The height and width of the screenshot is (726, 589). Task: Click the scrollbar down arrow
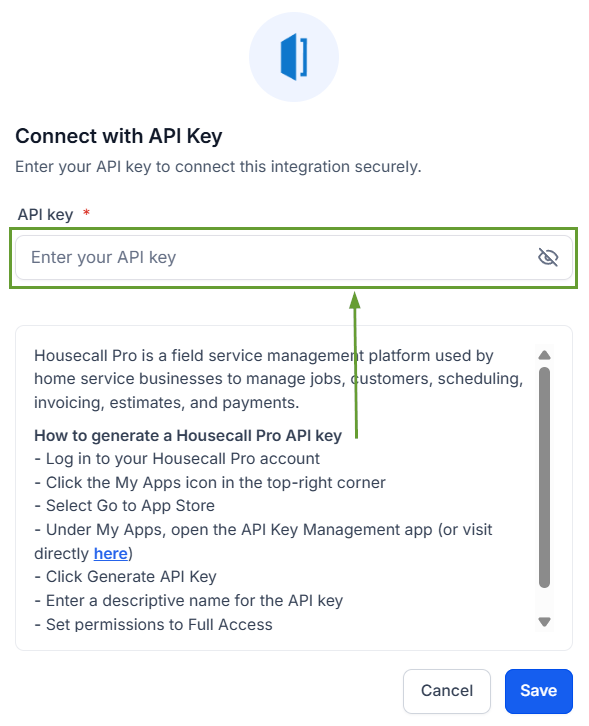(x=545, y=621)
